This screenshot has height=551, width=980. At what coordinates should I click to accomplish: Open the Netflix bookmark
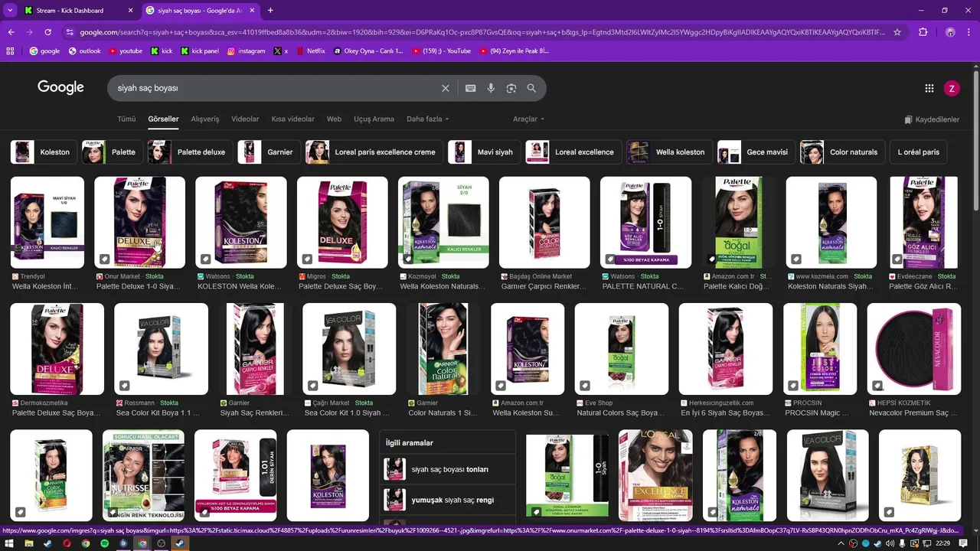click(310, 51)
